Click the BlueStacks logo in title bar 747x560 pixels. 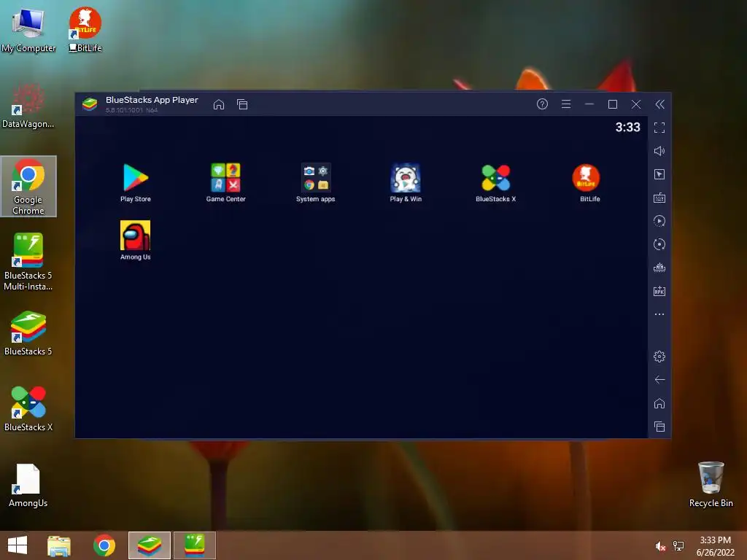click(90, 104)
